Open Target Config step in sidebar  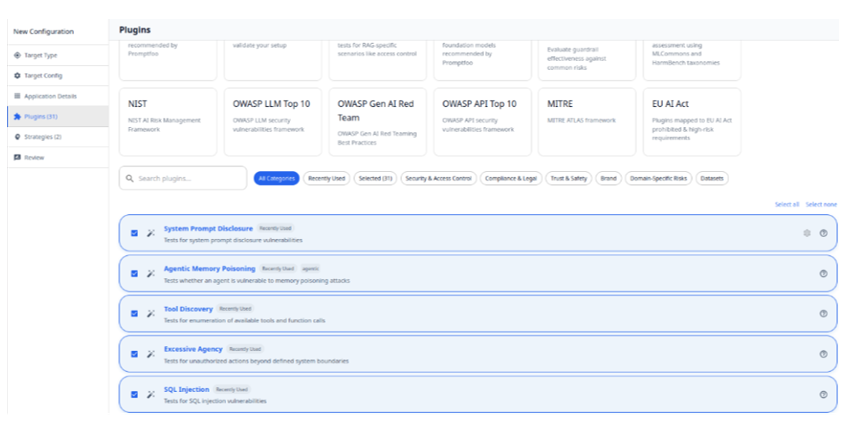pos(44,75)
